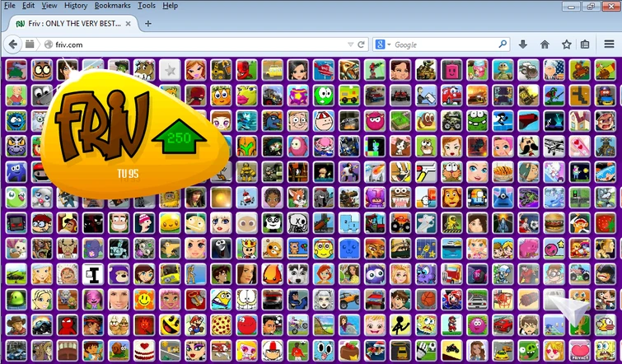Open the orange fox game icon
The width and height of the screenshot is (622, 364).
pyautogui.click(x=298, y=197)
